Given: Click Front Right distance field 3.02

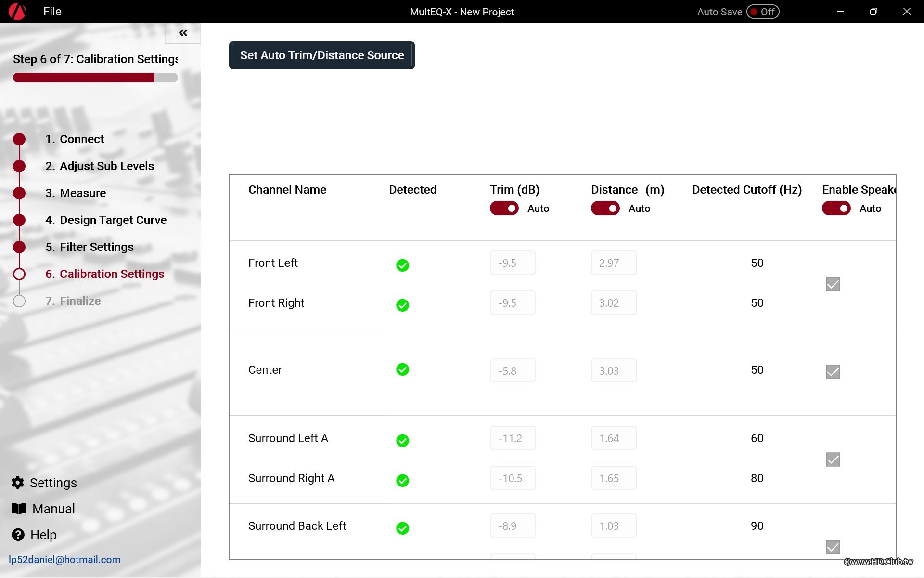Looking at the screenshot, I should pyautogui.click(x=614, y=302).
